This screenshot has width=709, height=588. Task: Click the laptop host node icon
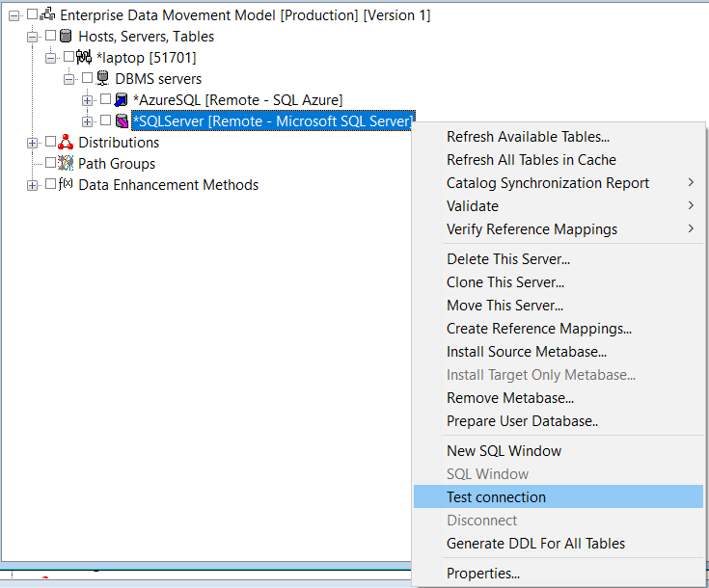[84, 58]
